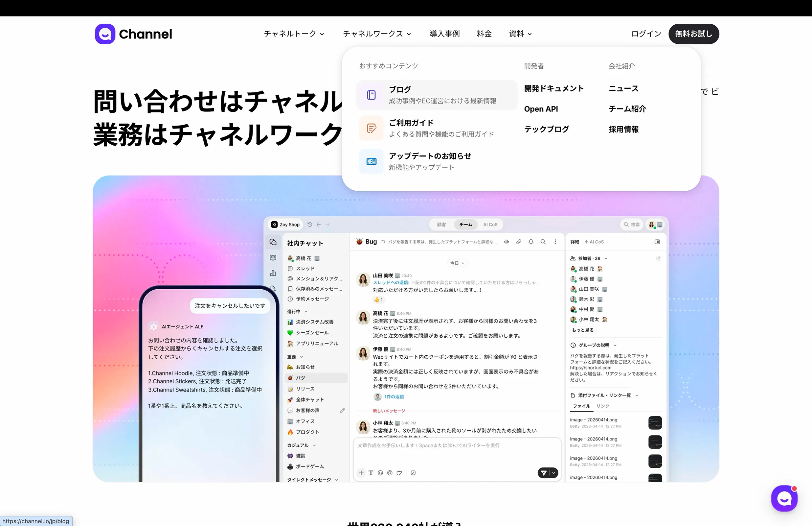Image resolution: width=812 pixels, height=526 pixels.
Task: Select the chat bubbles sidebar icon
Action: tap(273, 242)
